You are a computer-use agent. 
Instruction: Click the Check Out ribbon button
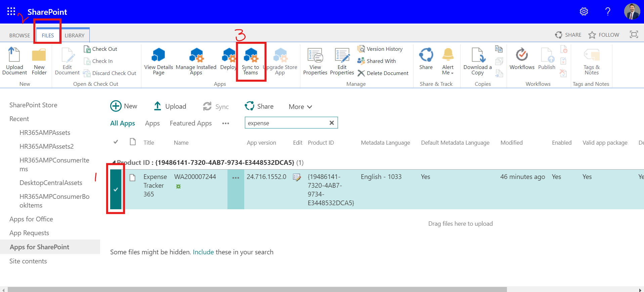(x=100, y=49)
